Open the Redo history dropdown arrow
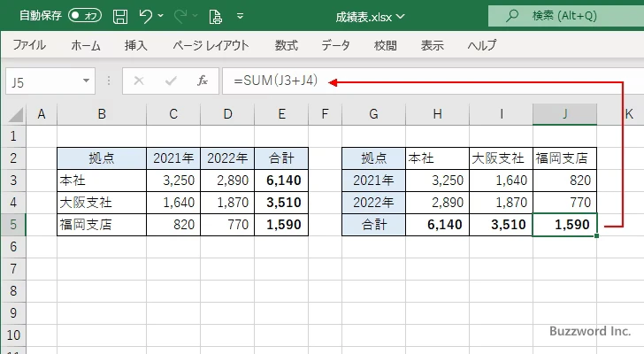Screen dimensions: 644x354 [x=195, y=16]
